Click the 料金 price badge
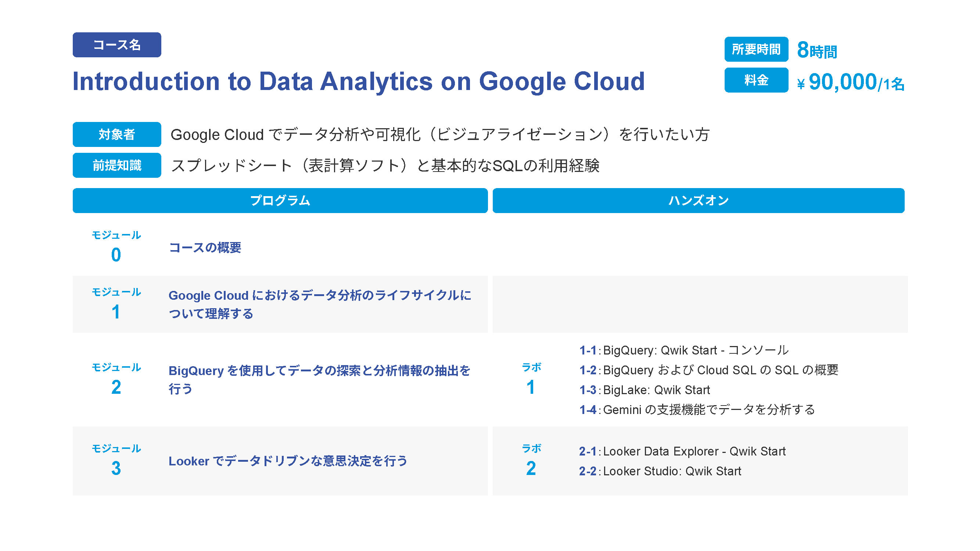Image resolution: width=980 pixels, height=551 pixels. [x=756, y=80]
